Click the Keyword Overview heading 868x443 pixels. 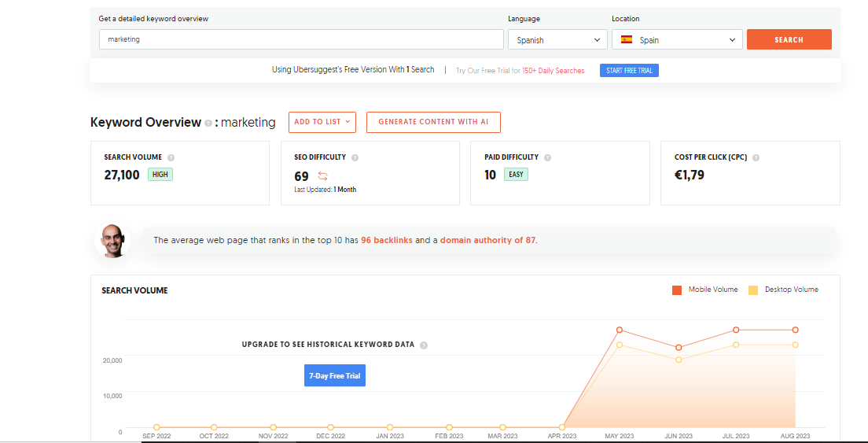click(x=145, y=123)
